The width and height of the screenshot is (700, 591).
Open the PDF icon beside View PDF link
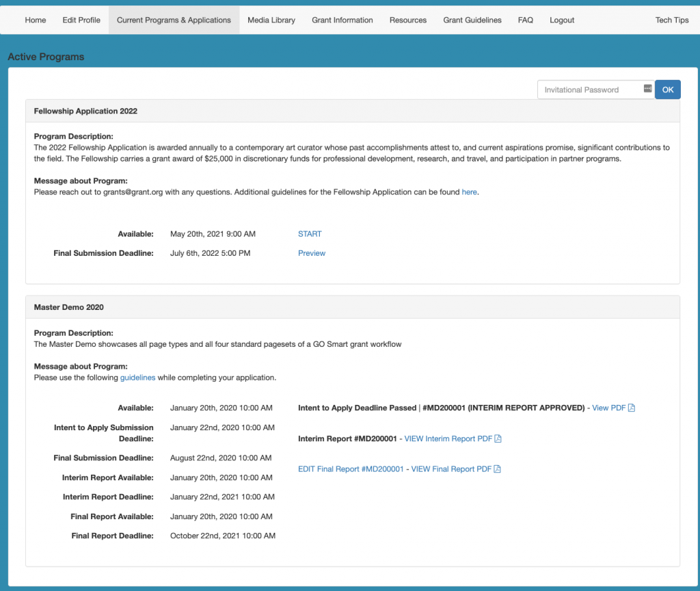pos(630,407)
